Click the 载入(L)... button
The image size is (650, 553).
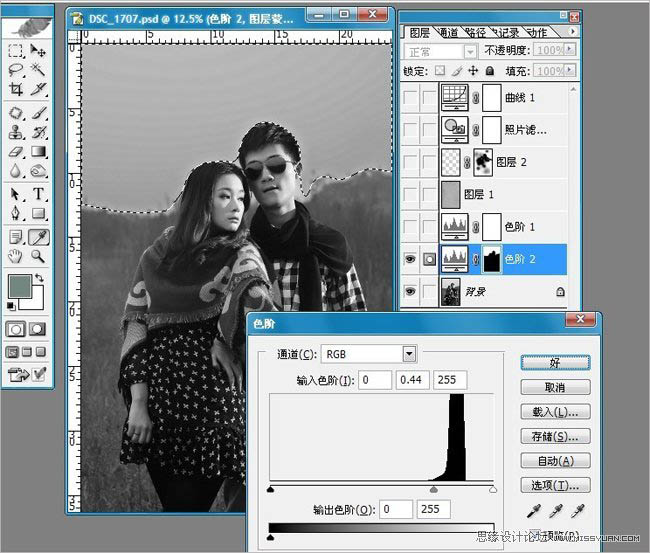pos(555,412)
